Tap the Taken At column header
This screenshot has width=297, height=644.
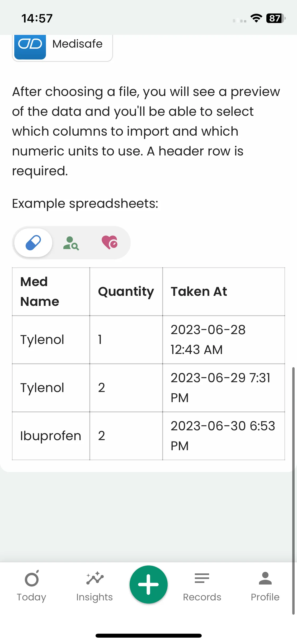tap(199, 292)
